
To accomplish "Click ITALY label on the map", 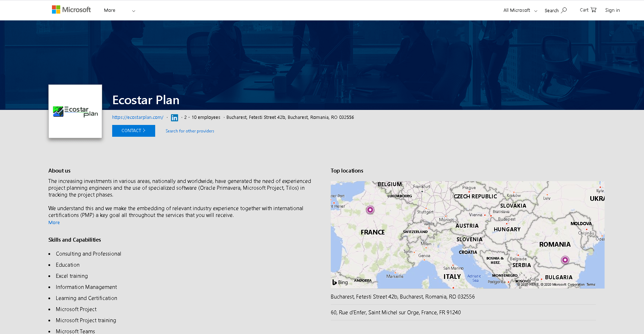I will point(452,277).
